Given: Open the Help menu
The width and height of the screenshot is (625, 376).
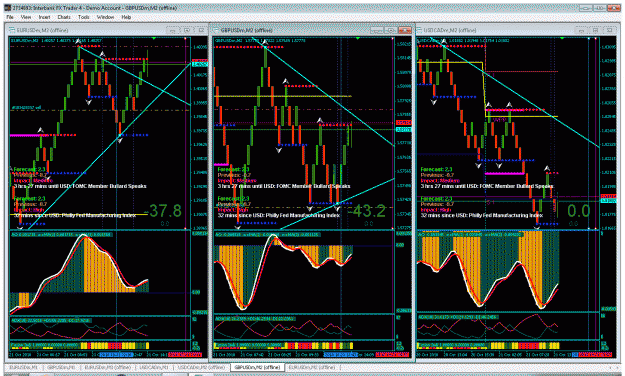Looking at the screenshot, I should pyautogui.click(x=126, y=17).
